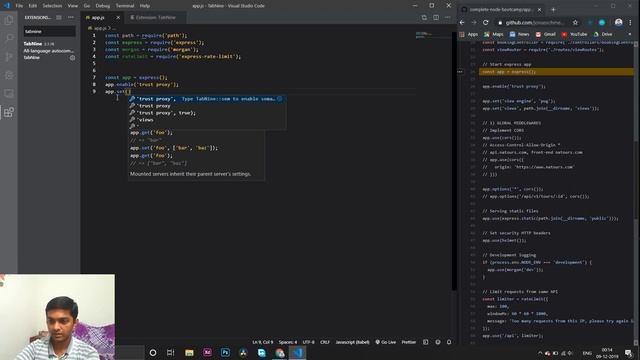The height and width of the screenshot is (360, 640).
Task: Click the GitHub code line actions ellipsis button
Action: pos(460,71)
